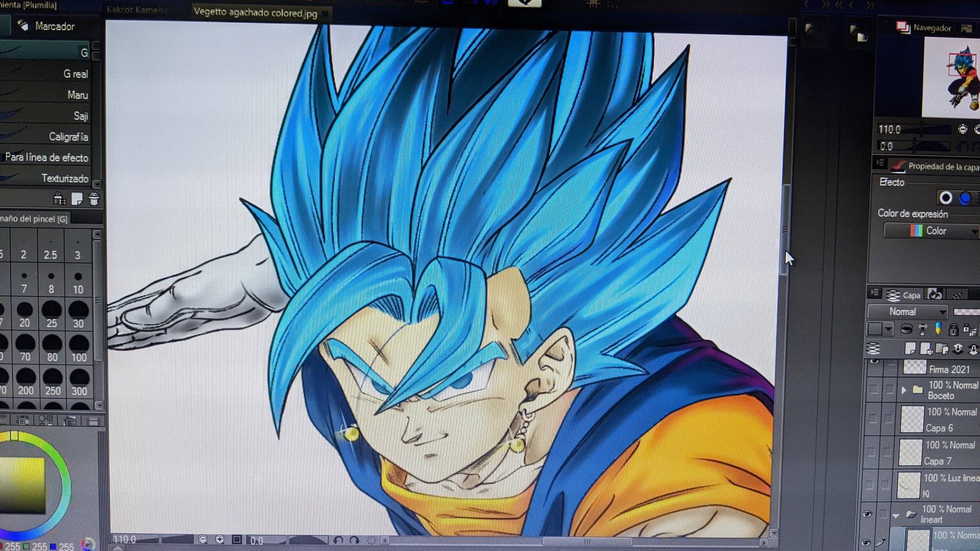Screen dimensions: 980x551
Task: Open the Capa layer palette tab
Action: click(x=903, y=295)
